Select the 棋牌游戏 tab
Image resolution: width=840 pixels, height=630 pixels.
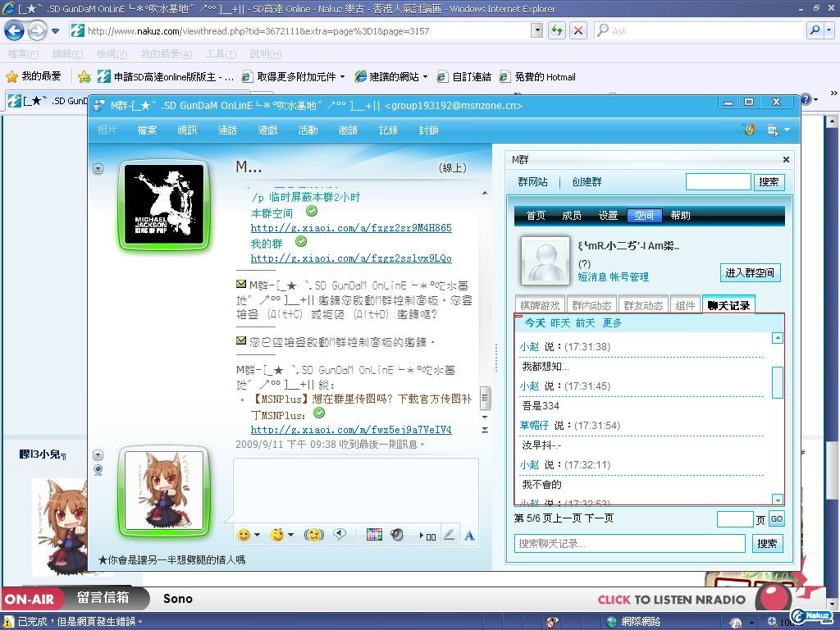point(540,305)
